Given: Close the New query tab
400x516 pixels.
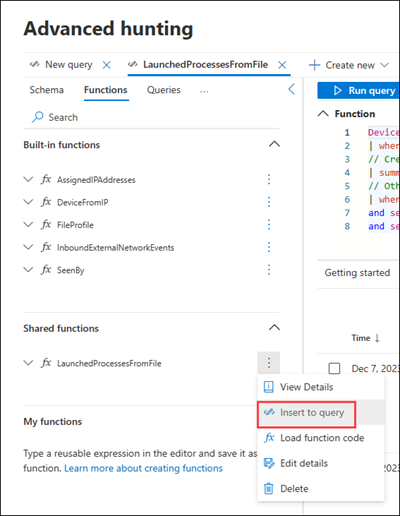Looking at the screenshot, I should coord(107,65).
